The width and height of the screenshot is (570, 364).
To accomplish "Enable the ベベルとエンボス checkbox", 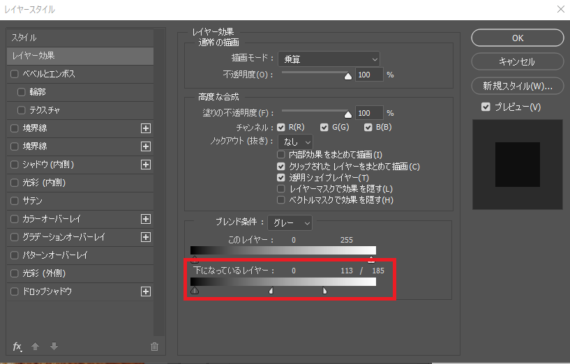I will click(x=15, y=74).
